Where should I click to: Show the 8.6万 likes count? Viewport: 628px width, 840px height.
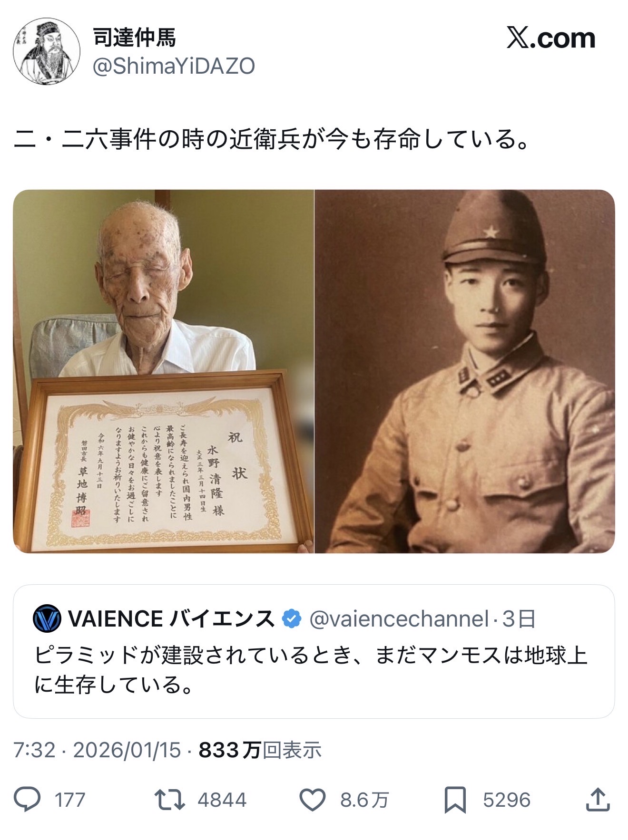pos(364,800)
